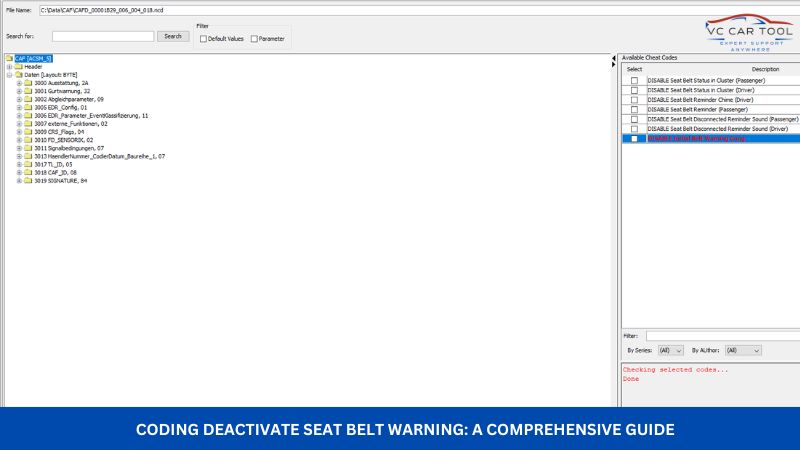
Task: Click the Select column header
Action: (x=634, y=69)
